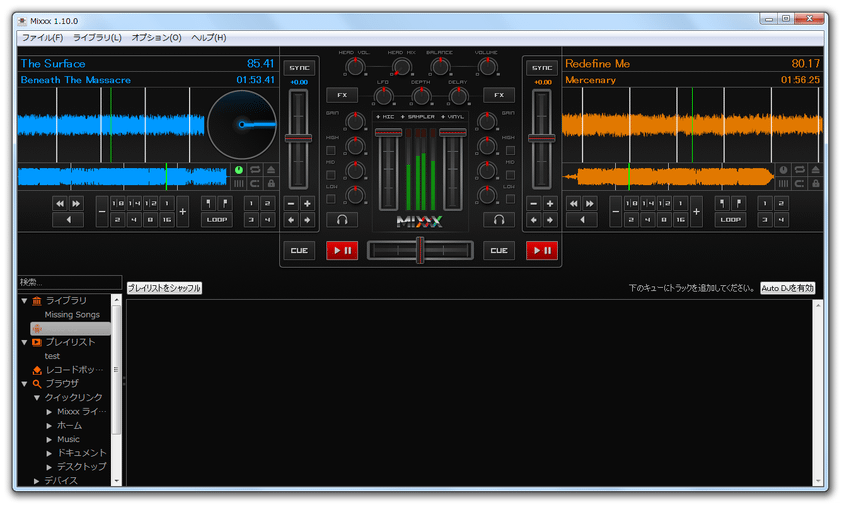Click left deck spinning vinyl widget

pos(242,124)
